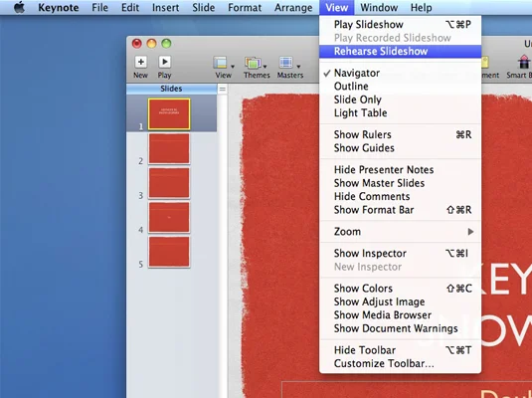Select Light Table view
This screenshot has width=532, height=398.
pyautogui.click(x=401, y=112)
